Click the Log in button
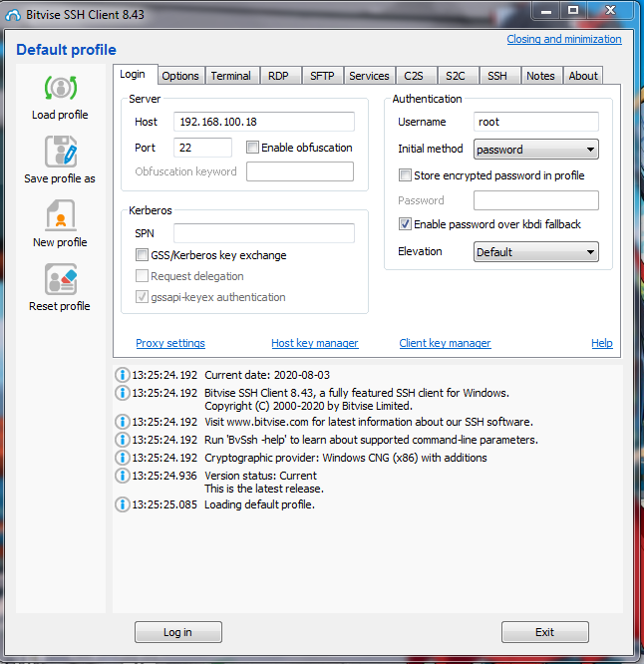This screenshot has width=644, height=664. coord(178,632)
